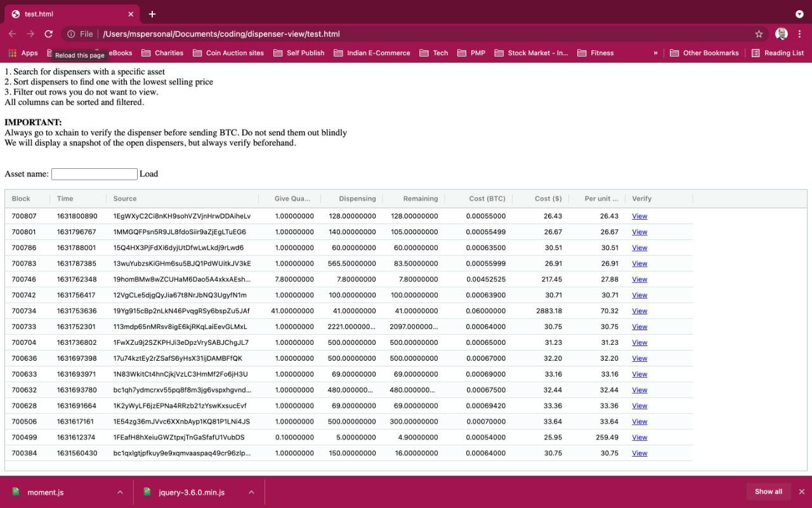This screenshot has width=812, height=508.
Task: Sort by the Block column header
Action: tap(21, 199)
